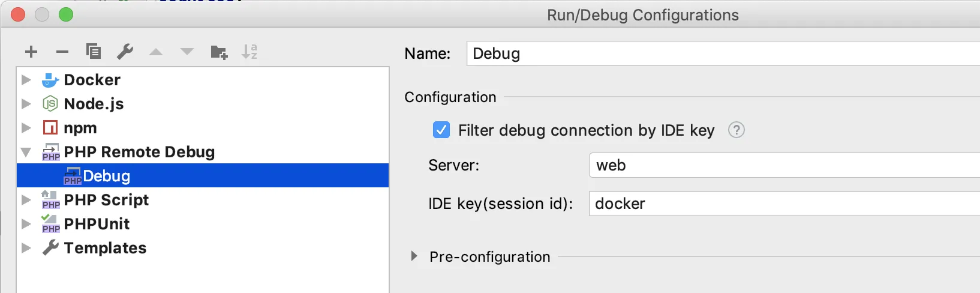Select the Debug configuration item
The width and height of the screenshot is (980, 293).
pos(106,176)
